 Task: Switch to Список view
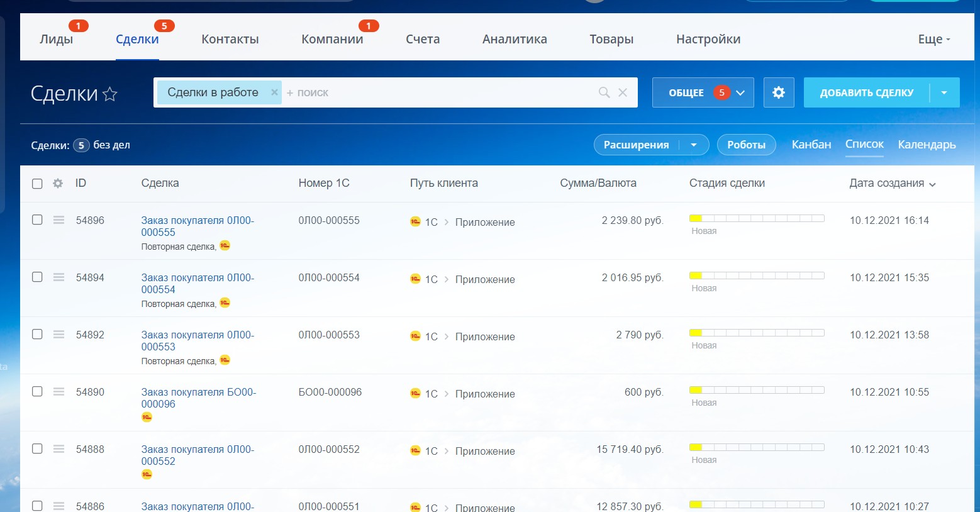pyautogui.click(x=864, y=144)
